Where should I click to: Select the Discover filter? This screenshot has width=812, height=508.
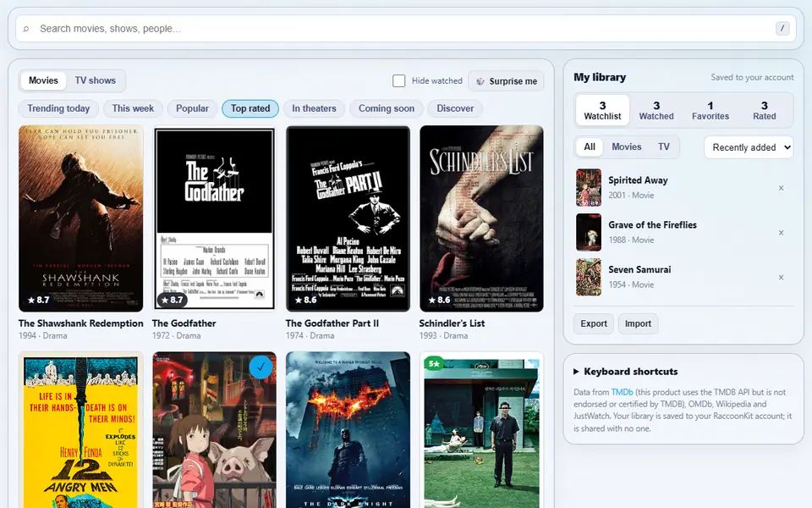(455, 108)
